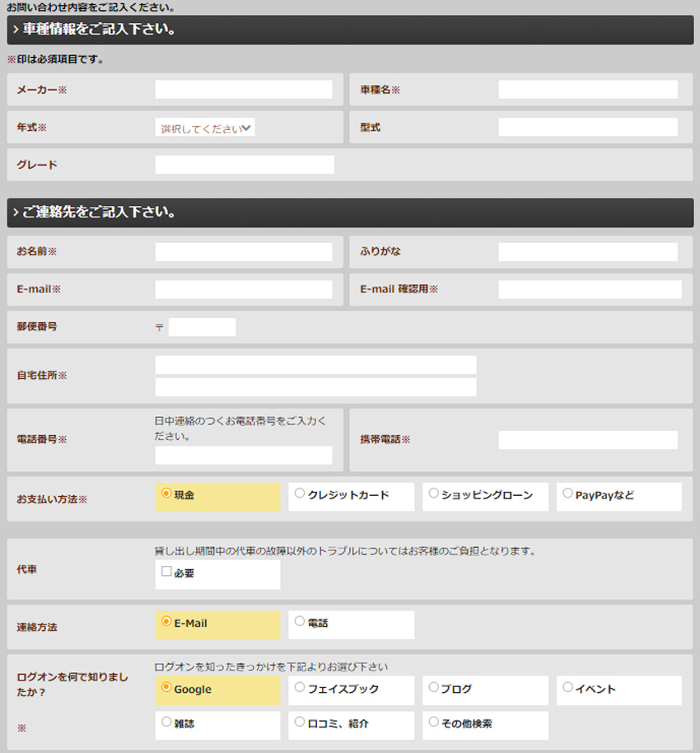This screenshot has height=753, width=700.
Task: Click the メーカー input field
Action: tap(244, 90)
